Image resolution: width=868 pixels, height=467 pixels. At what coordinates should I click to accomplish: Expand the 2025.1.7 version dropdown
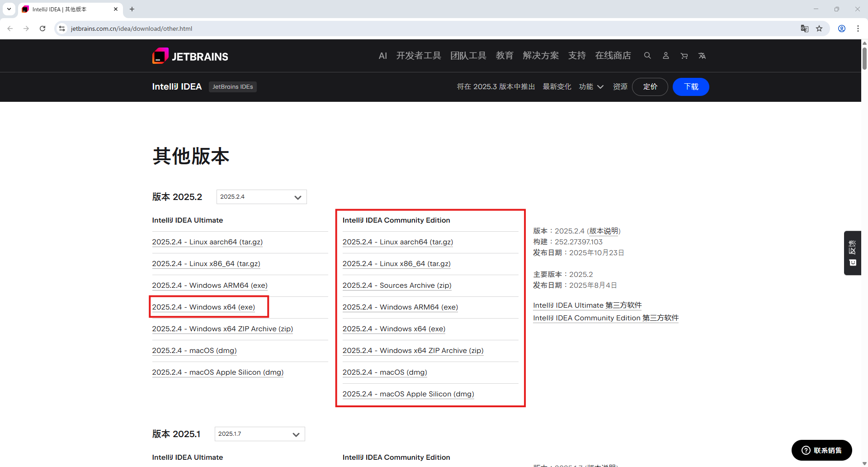[260, 434]
